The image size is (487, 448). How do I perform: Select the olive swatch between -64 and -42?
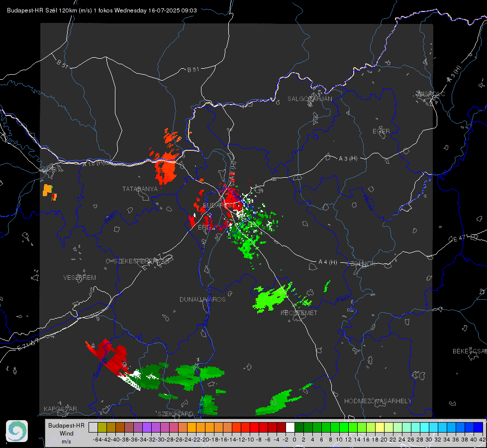tap(102, 427)
